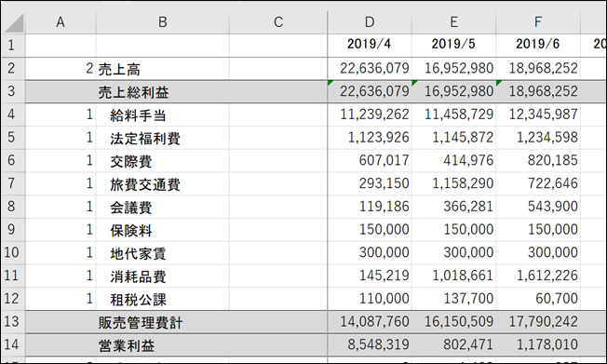Click the number 2 in cell A2
Image resolution: width=607 pixels, height=364 pixels.
point(89,69)
